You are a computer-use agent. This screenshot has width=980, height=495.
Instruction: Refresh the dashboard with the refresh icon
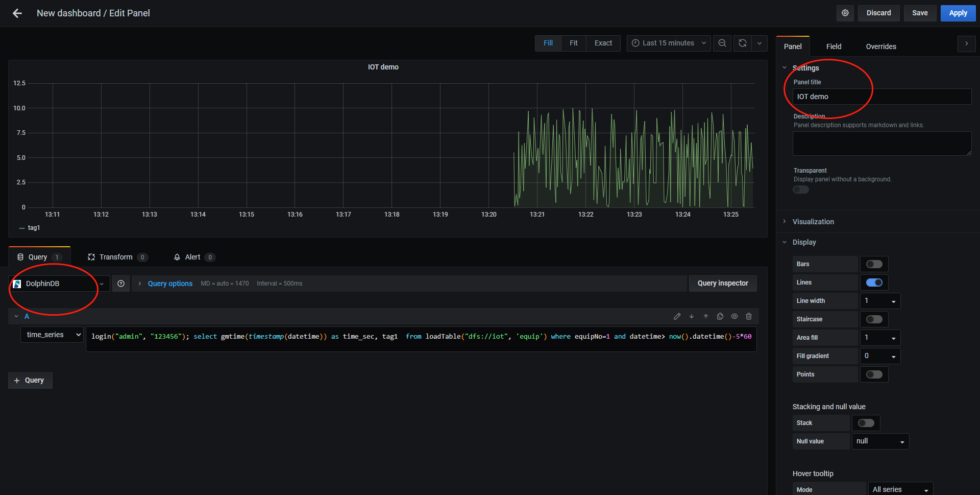point(742,43)
